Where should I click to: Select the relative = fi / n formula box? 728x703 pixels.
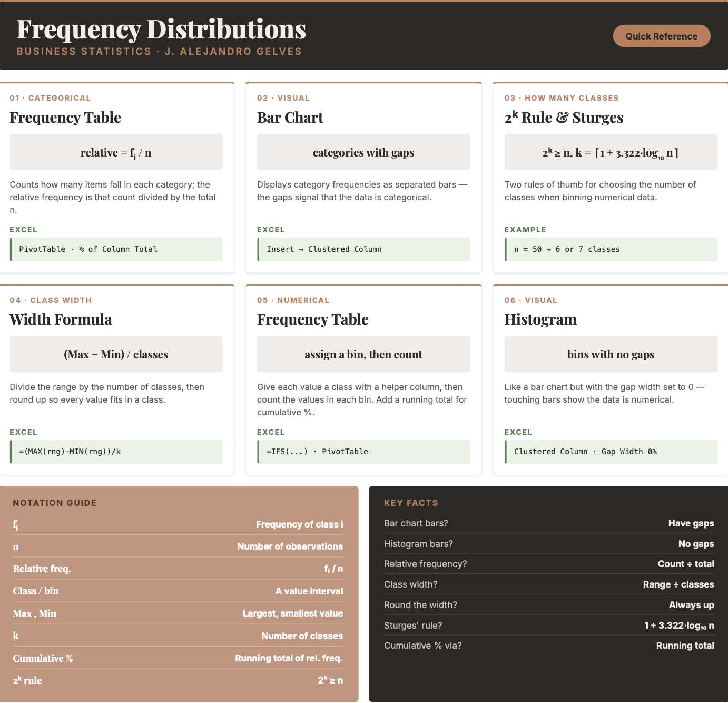[x=116, y=152]
